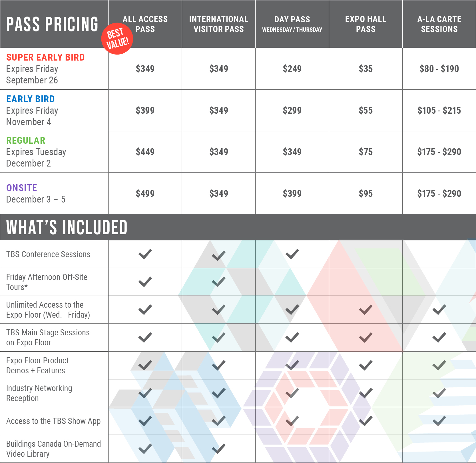Click Day Pass checkmark for TBS Conference Sessions
Viewport: 476px width, 463px height.
tap(292, 254)
